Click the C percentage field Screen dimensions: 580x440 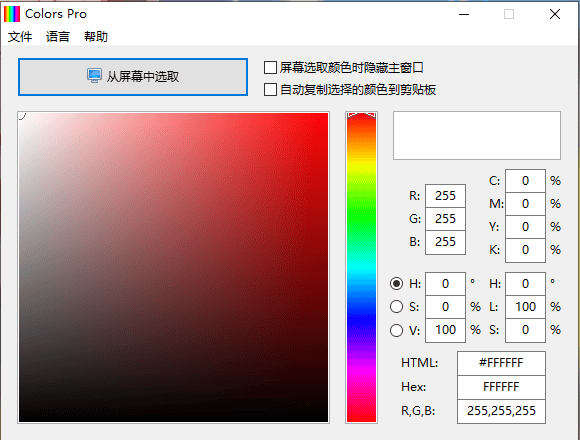[x=525, y=181]
